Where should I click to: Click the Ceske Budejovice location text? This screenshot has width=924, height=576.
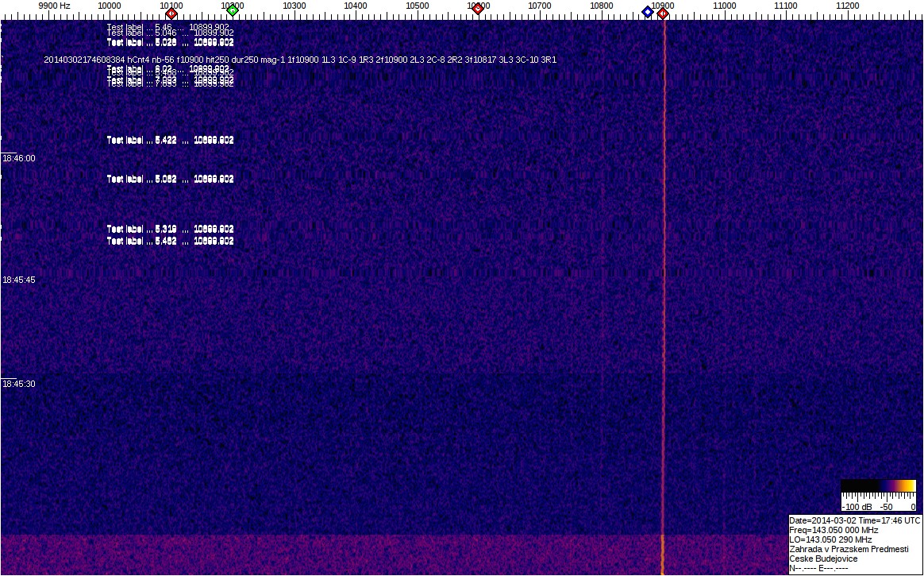tap(823, 559)
